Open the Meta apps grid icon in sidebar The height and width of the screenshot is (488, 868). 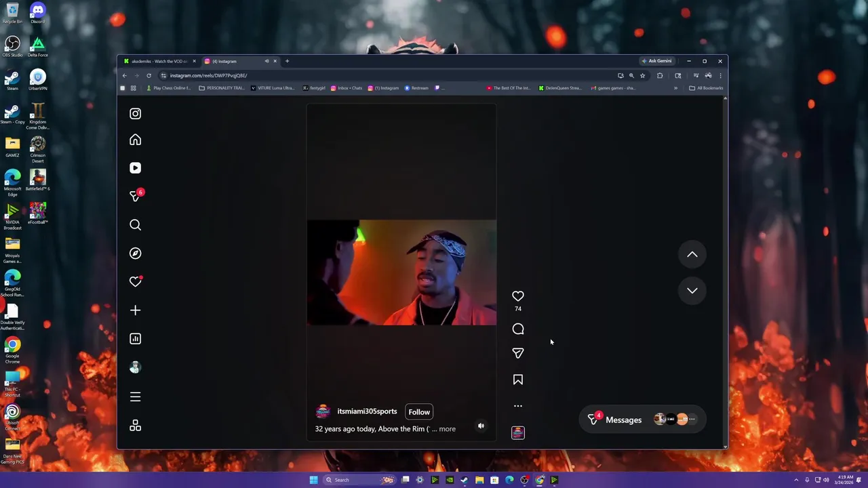(x=135, y=426)
